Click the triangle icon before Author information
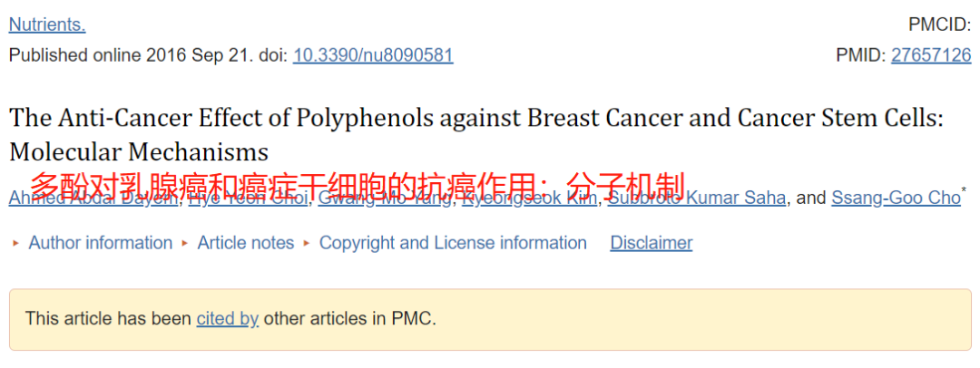980x368 pixels. (16, 243)
